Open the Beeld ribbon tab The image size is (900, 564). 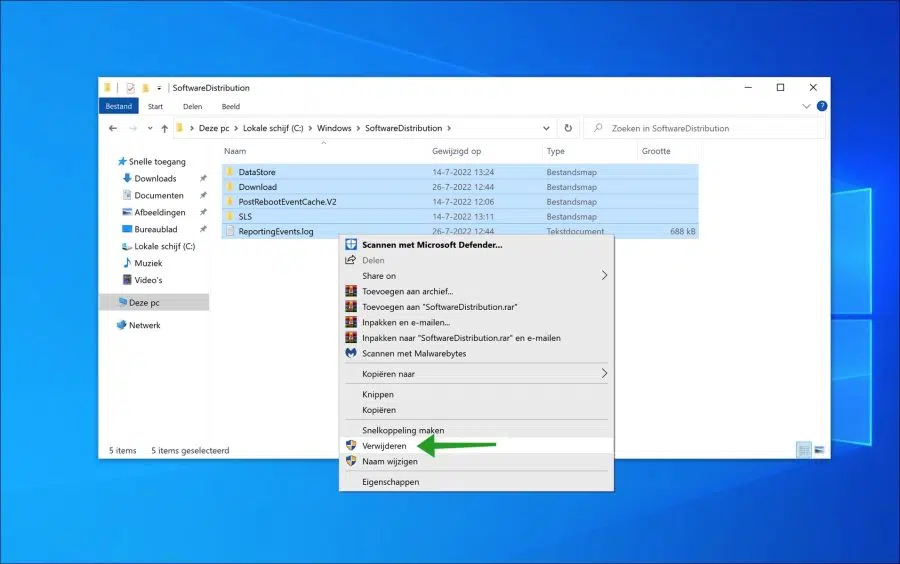(x=231, y=107)
